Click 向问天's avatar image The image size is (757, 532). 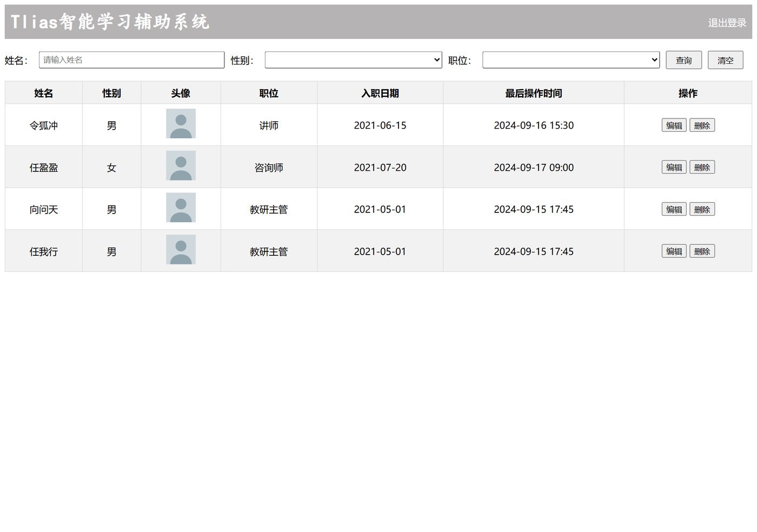pos(181,208)
